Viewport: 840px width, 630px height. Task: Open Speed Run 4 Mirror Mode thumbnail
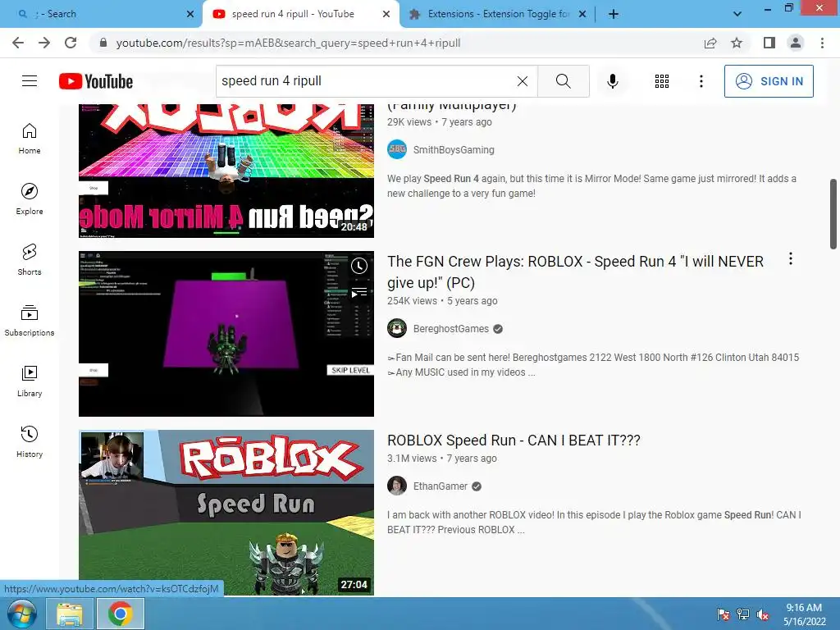pyautogui.click(x=226, y=171)
